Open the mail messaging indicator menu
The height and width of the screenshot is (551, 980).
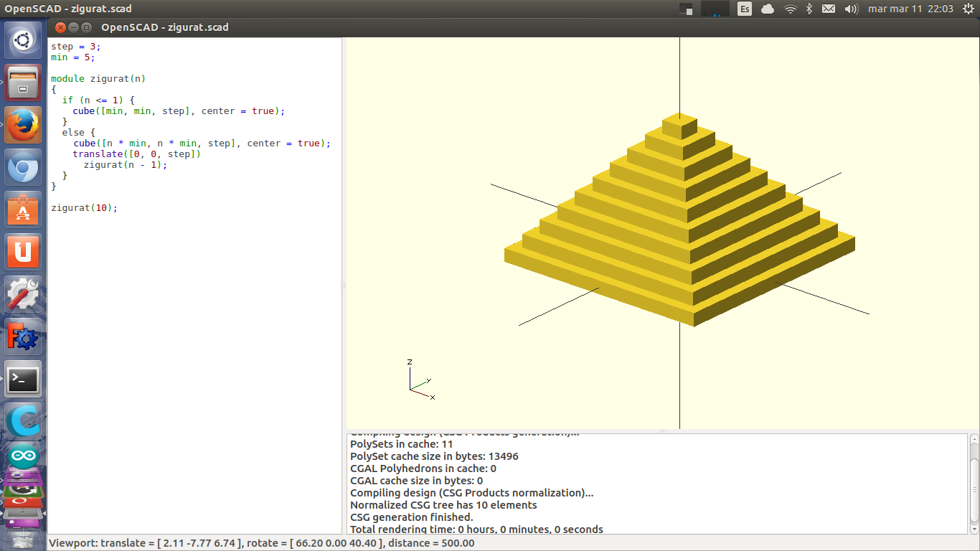[829, 9]
